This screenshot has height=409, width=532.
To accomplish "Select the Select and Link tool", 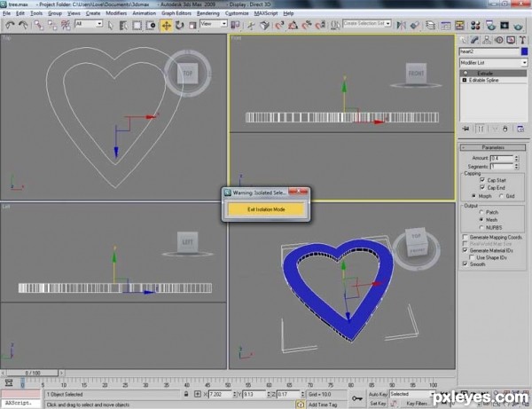I will pyautogui.click(x=39, y=25).
